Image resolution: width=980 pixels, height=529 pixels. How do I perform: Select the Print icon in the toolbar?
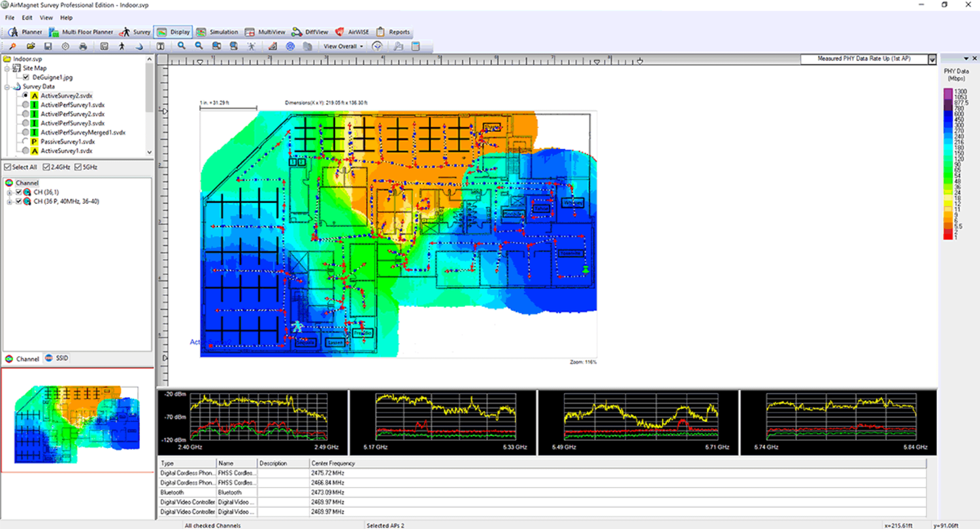coord(82,46)
